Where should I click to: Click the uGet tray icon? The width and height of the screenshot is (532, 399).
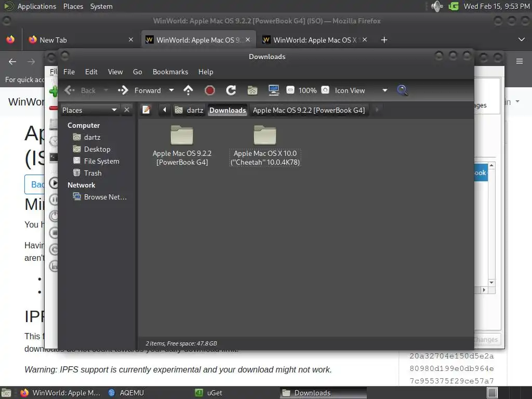pos(453,6)
